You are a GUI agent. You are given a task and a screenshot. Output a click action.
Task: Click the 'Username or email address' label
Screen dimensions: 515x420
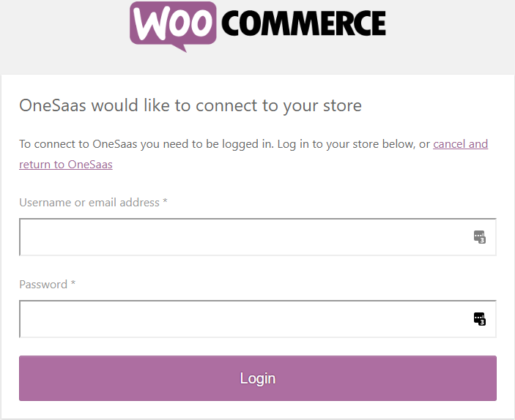[89, 203]
